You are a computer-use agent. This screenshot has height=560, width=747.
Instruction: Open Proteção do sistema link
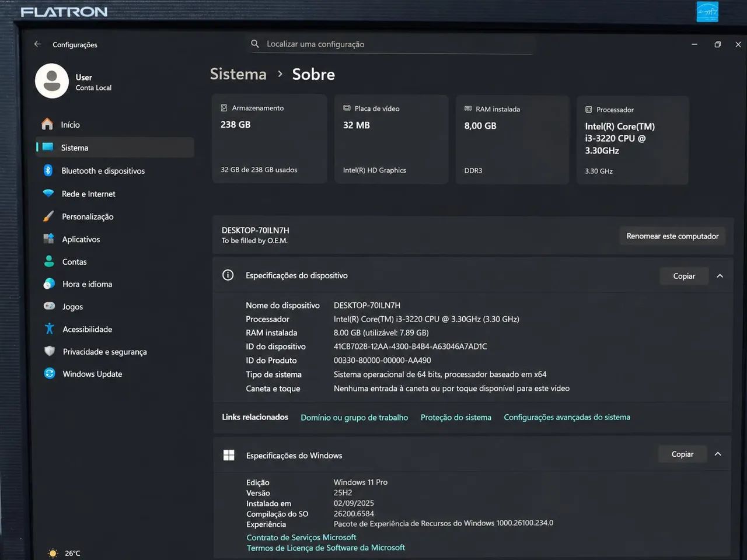pyautogui.click(x=456, y=417)
